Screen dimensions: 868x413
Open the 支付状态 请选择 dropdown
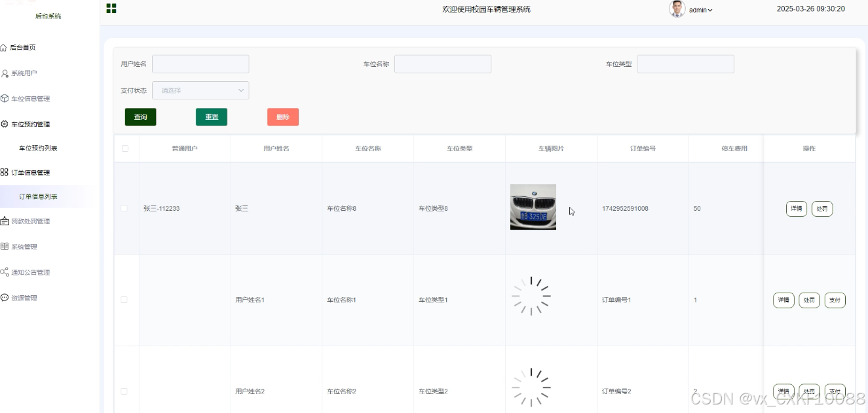tap(200, 90)
